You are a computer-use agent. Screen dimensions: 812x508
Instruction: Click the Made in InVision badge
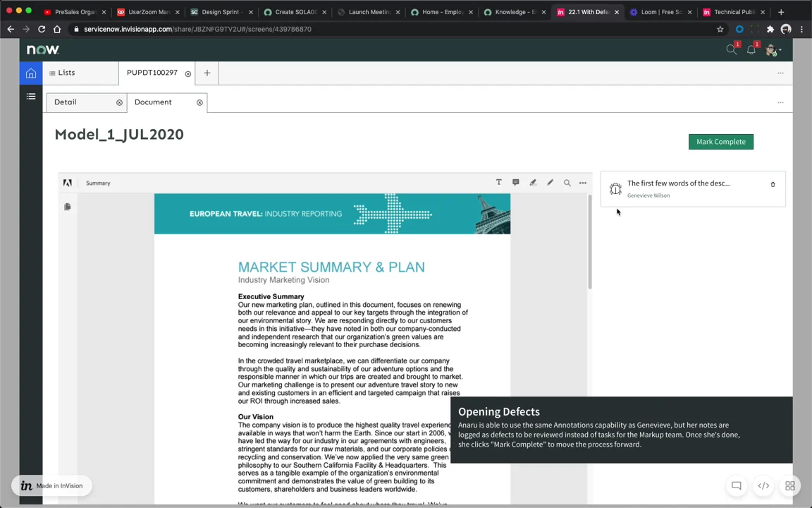point(51,485)
